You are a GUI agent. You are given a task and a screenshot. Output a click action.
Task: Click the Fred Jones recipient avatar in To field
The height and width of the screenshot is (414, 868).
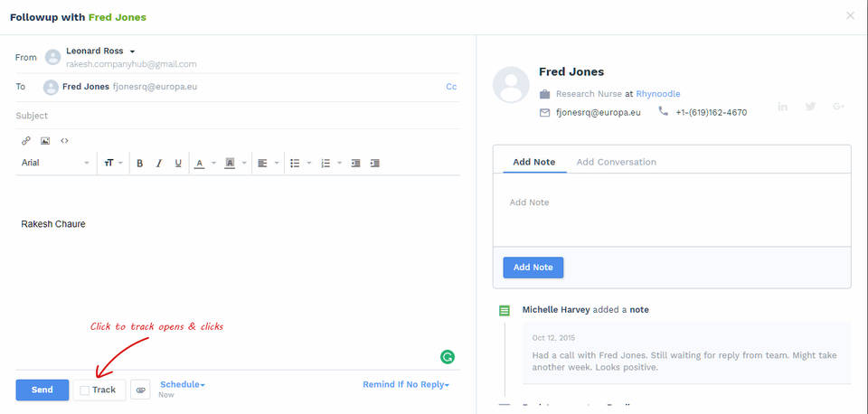pyautogui.click(x=51, y=87)
